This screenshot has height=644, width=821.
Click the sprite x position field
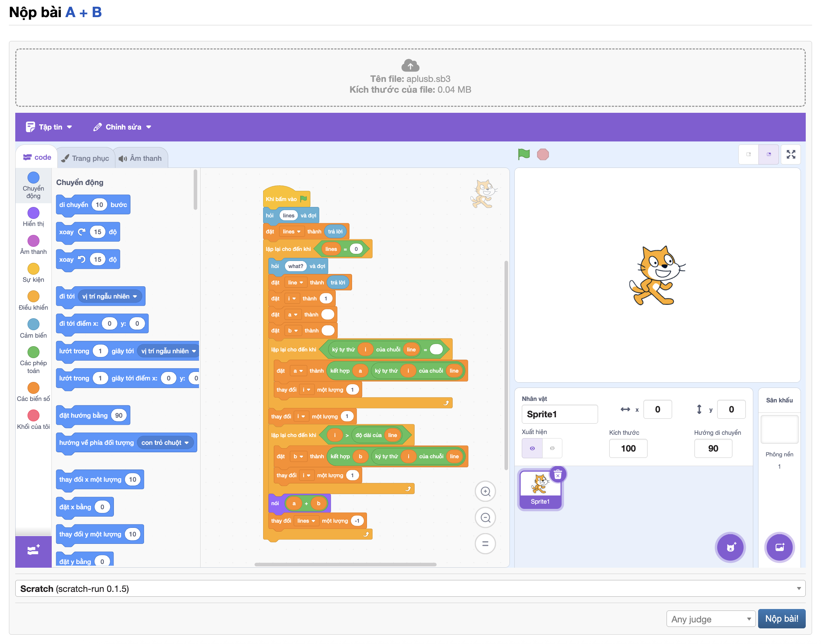(657, 409)
